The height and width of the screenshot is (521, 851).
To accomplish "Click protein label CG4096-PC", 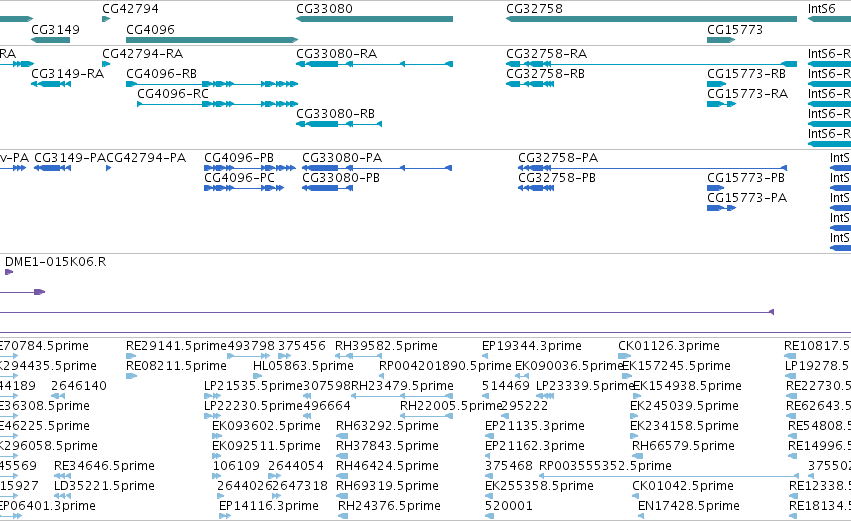I will [x=239, y=178].
